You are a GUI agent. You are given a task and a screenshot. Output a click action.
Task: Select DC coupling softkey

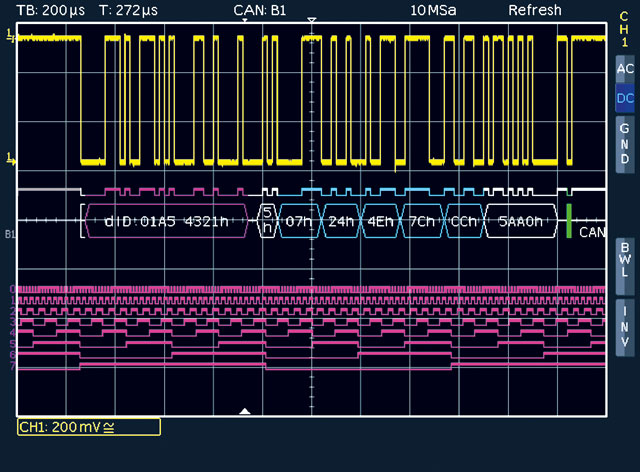tap(625, 98)
